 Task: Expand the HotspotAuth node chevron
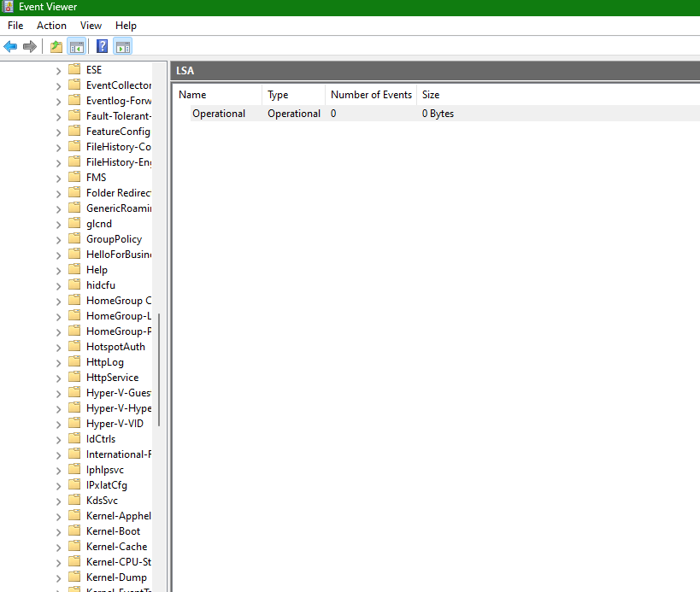click(x=58, y=348)
